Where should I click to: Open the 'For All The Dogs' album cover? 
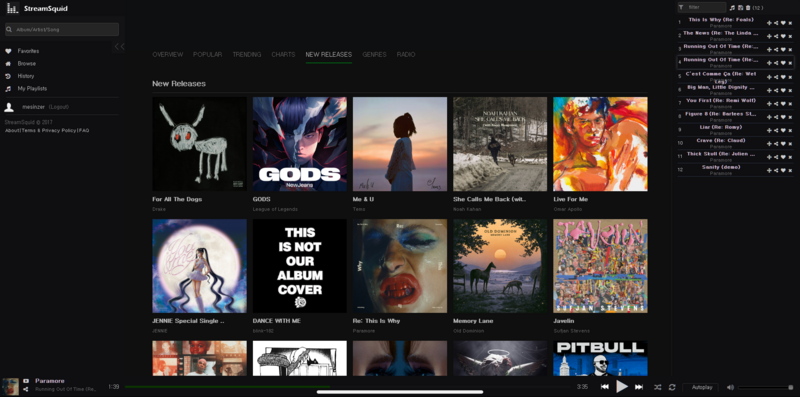coord(199,144)
